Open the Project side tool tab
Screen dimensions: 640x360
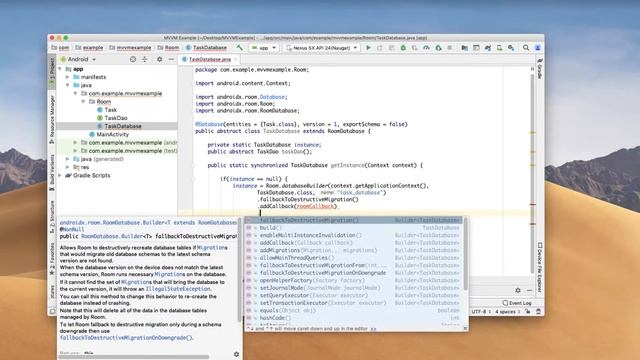point(52,71)
